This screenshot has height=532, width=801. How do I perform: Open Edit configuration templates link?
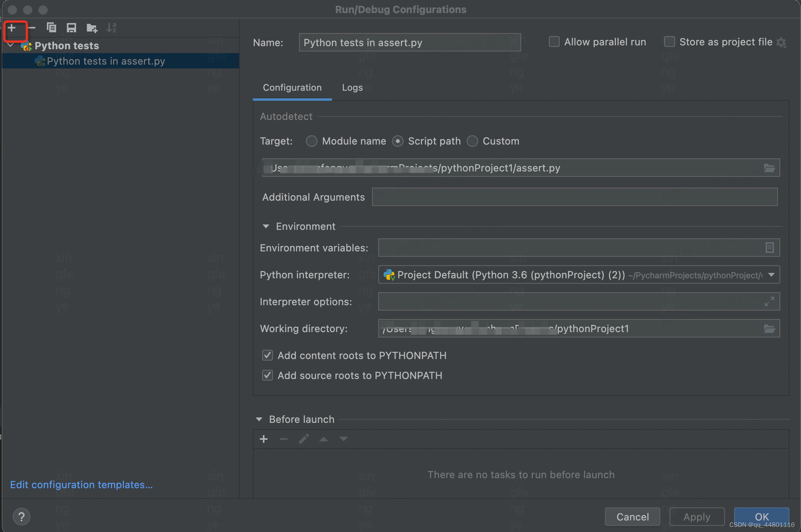81,485
